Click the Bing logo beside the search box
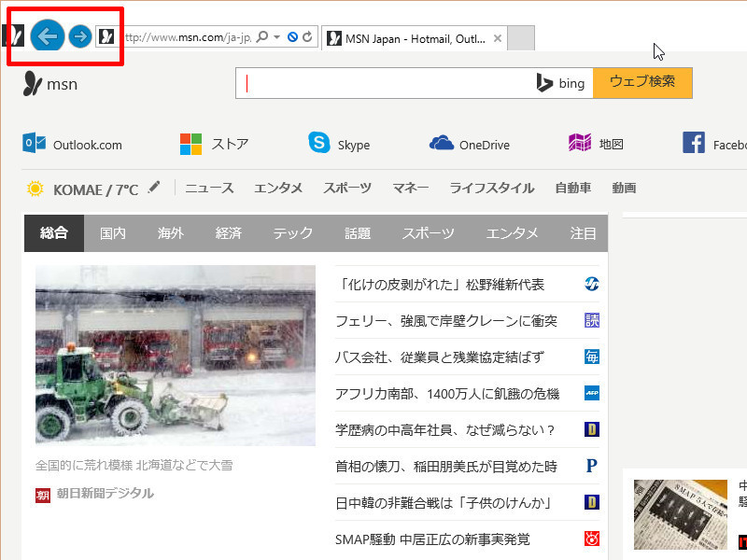 [x=560, y=82]
